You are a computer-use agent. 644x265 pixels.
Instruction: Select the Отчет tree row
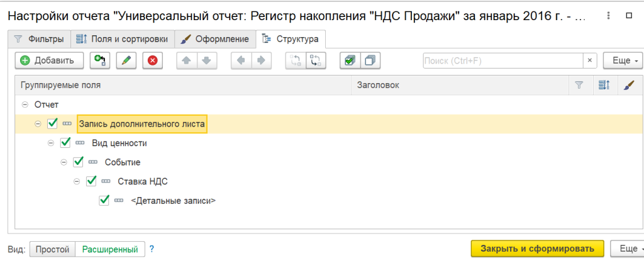tap(328, 104)
